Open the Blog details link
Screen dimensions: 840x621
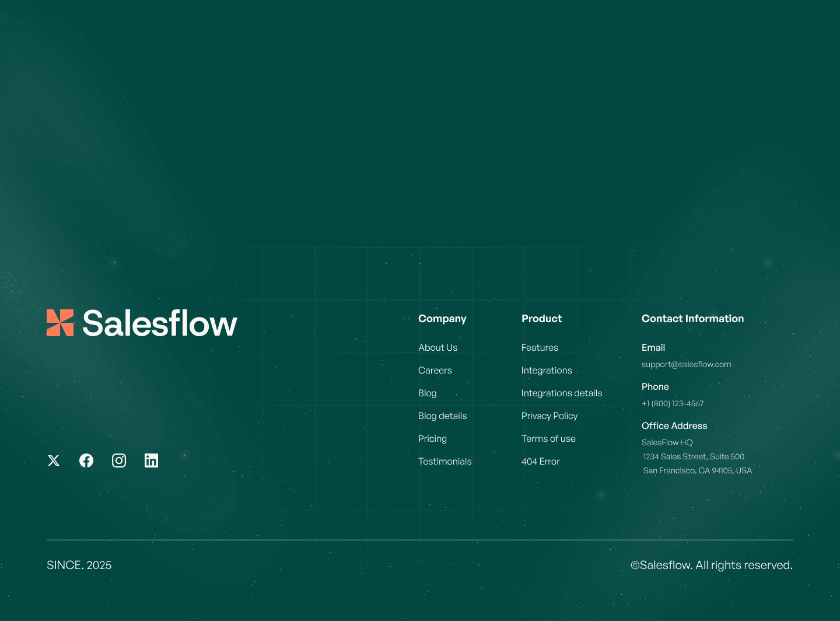tap(442, 416)
